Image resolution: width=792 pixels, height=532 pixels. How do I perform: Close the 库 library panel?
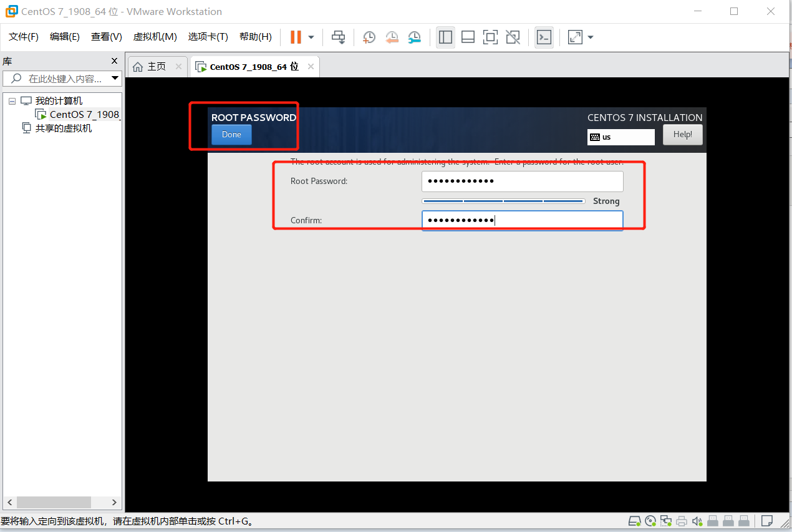coord(114,61)
